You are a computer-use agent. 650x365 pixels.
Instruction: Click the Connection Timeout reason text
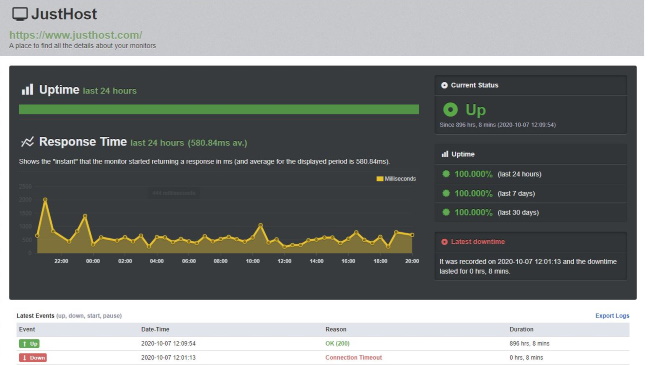pos(354,358)
